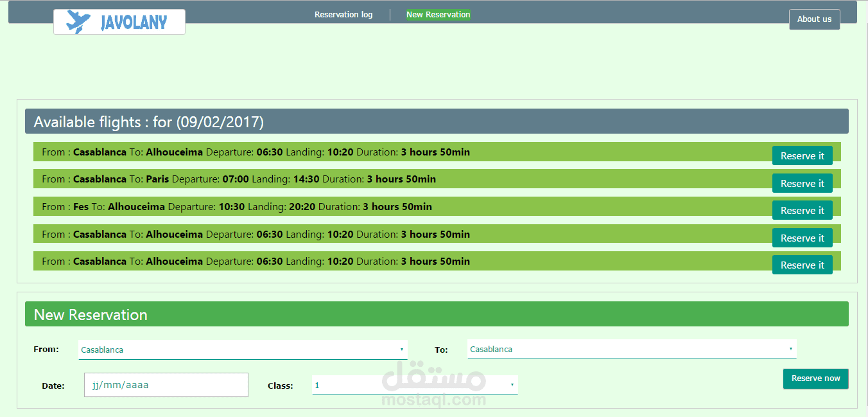
Task: Open the From city dropdown
Action: [x=243, y=350]
